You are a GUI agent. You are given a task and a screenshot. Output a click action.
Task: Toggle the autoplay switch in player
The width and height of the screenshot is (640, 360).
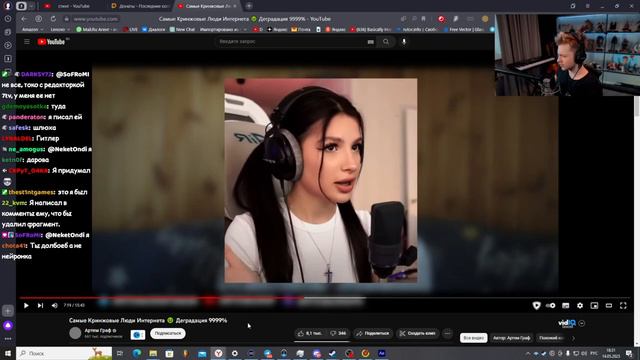[551, 305]
